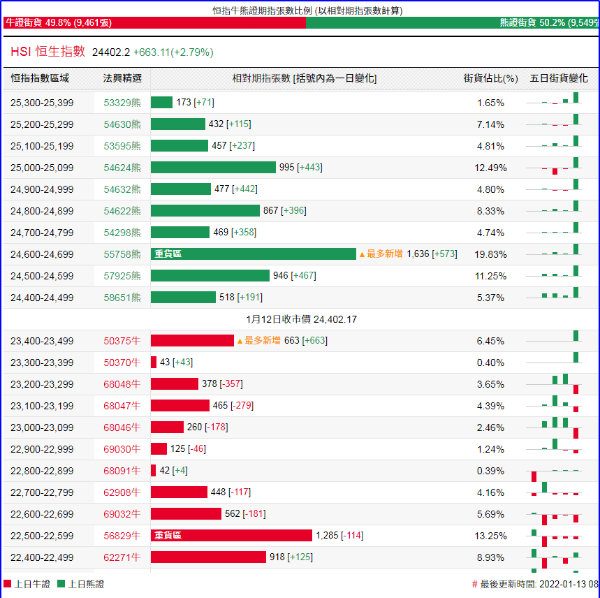Click the HSI 恒生指數 title
This screenshot has height=598, width=600.
(x=47, y=52)
